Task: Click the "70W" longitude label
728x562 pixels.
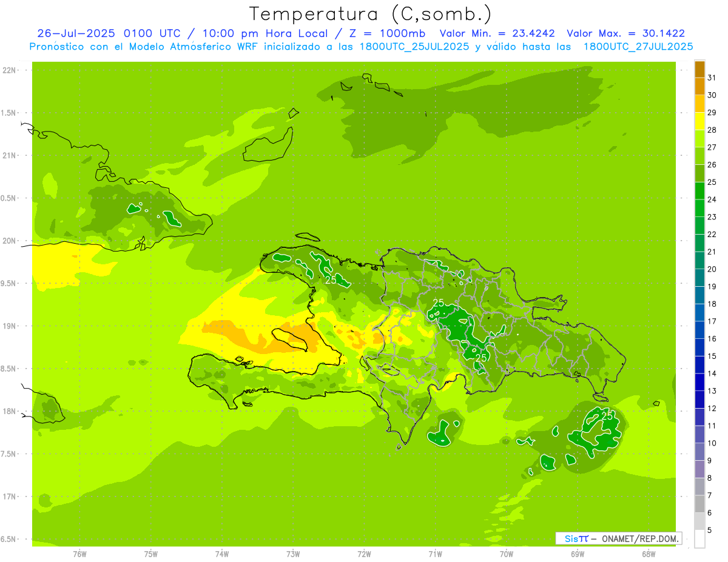Action: pos(507,554)
